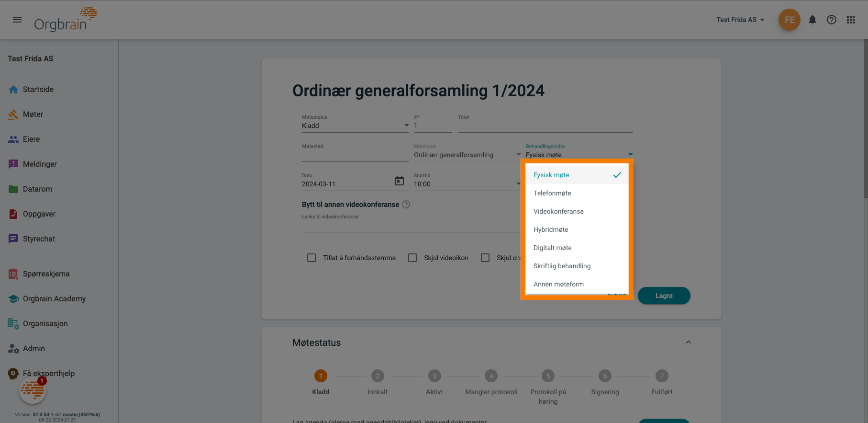Select Annen møteform option
This screenshot has height=423, width=868.
577,284
